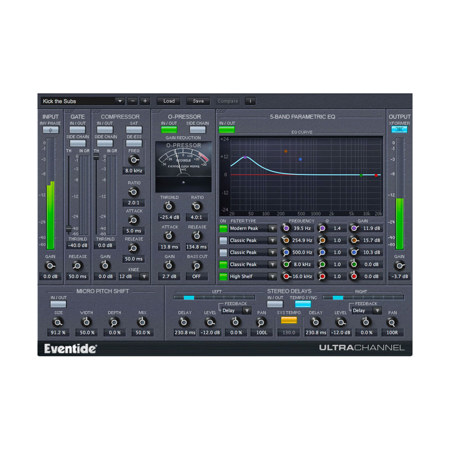450x450 pixels.
Task: Click the Compressor de-ess FREQ knob
Action: pyautogui.click(x=134, y=160)
